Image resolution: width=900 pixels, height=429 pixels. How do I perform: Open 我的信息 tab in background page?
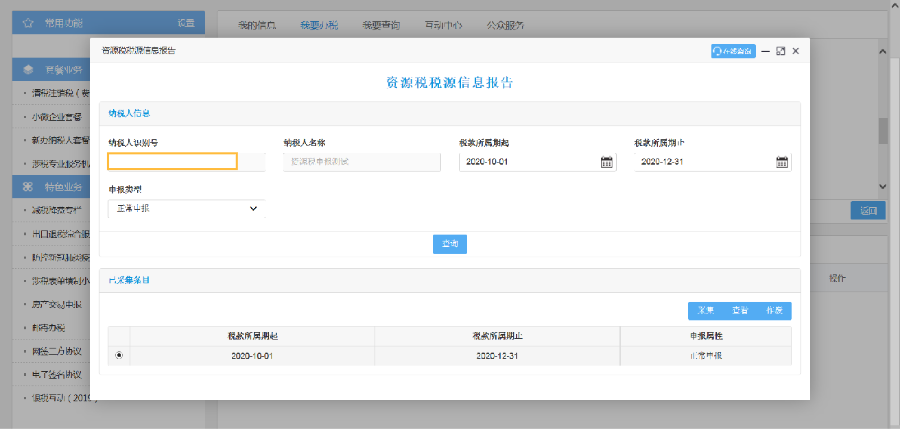(x=257, y=25)
